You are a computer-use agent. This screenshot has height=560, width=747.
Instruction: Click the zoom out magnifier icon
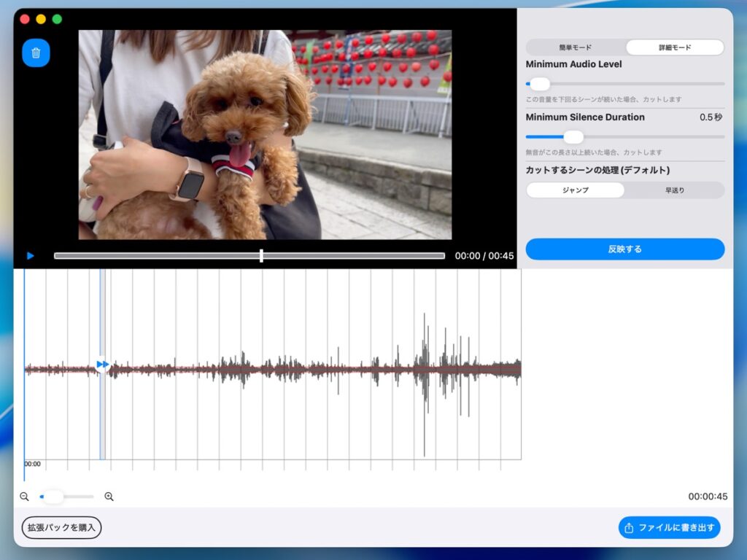coord(24,497)
